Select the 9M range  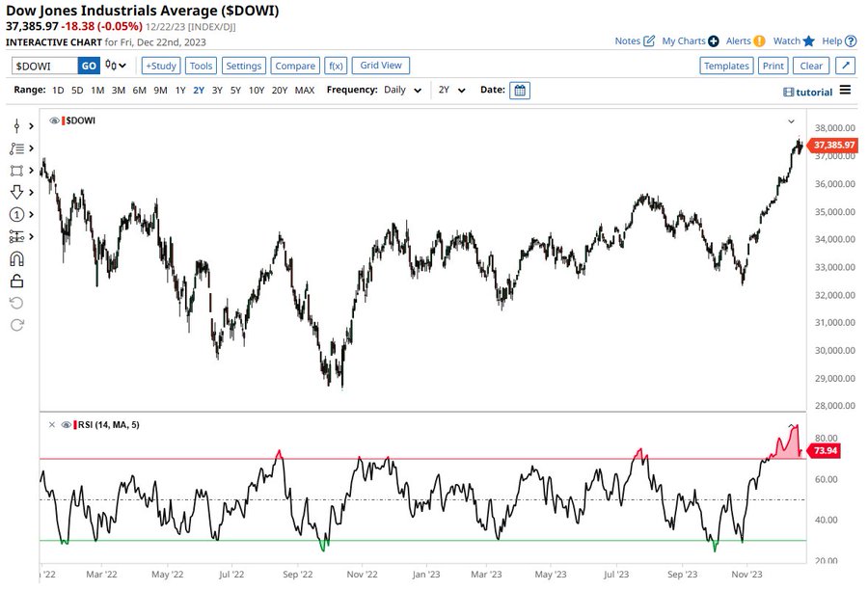[x=160, y=91]
